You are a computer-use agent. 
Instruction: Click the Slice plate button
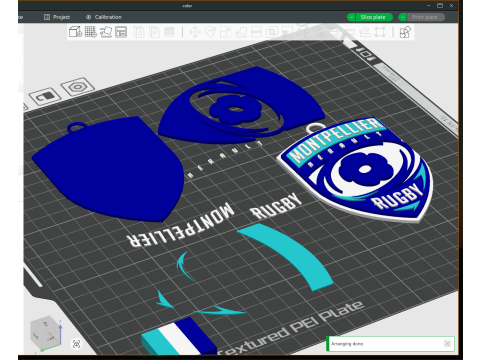point(374,17)
